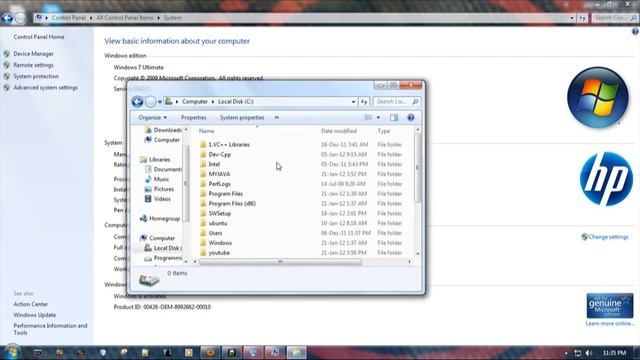Open Advanced system settings link

pyautogui.click(x=45, y=88)
